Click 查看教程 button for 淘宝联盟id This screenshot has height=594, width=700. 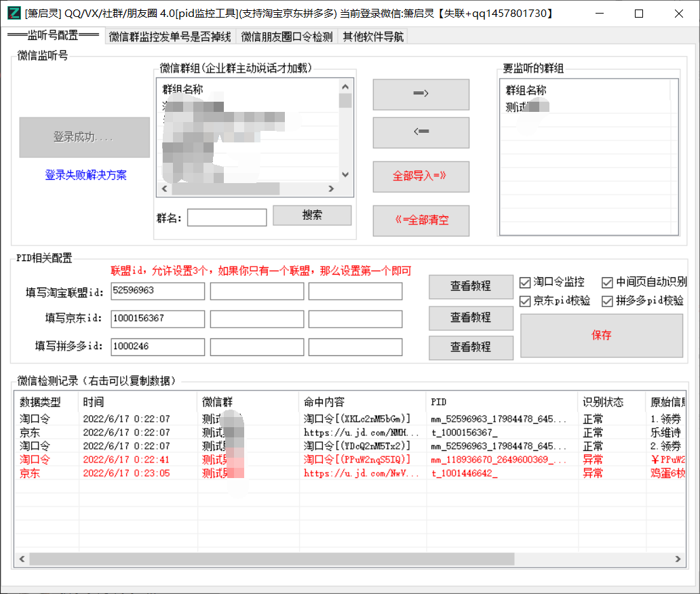tap(471, 287)
